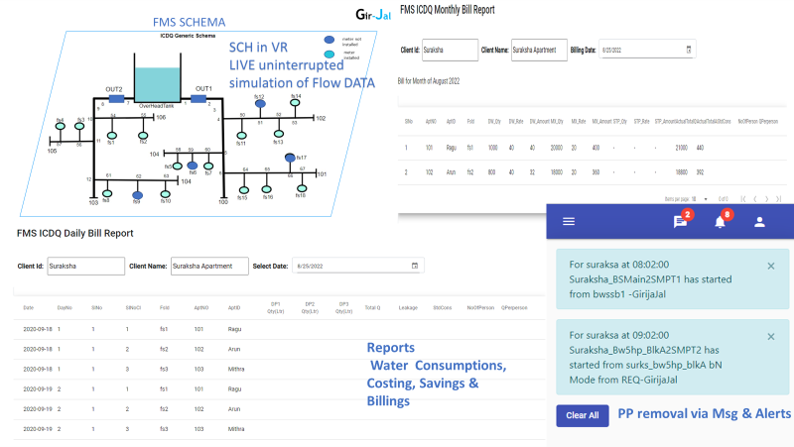
Task: Click 'Bill for Month of August 2022' text
Action: pos(428,81)
